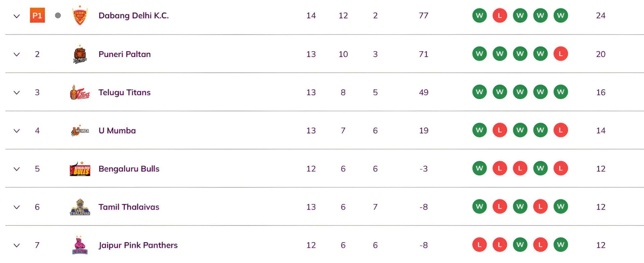Click the Jaipur Pink Panthers team logo

click(80, 246)
